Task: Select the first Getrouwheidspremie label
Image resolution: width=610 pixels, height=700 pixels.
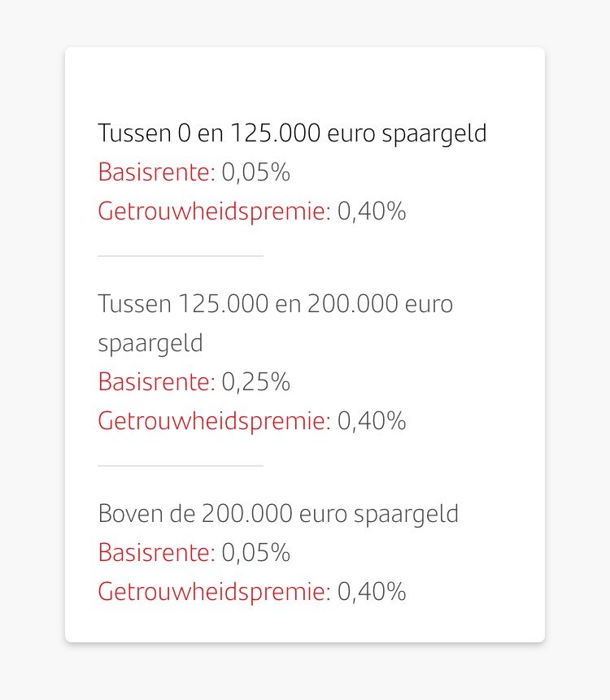Action: (x=215, y=211)
